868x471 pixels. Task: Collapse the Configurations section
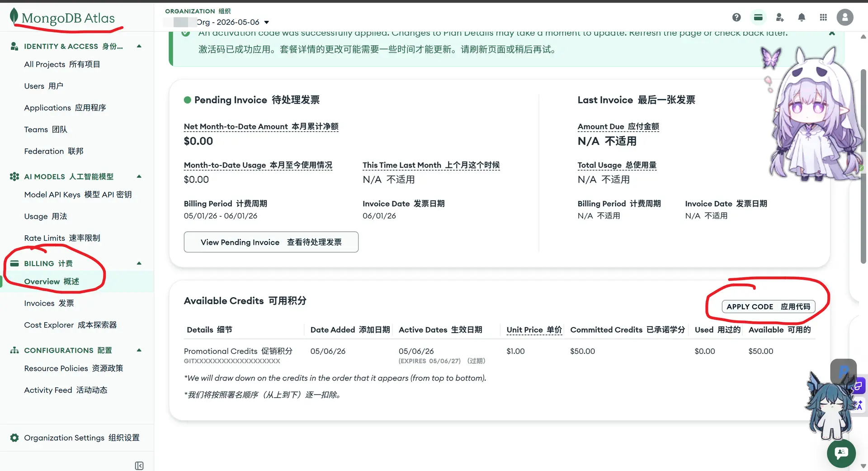139,350
